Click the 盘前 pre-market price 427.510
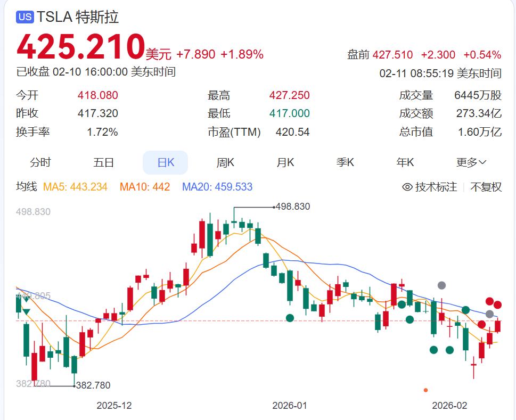 pyautogui.click(x=392, y=55)
